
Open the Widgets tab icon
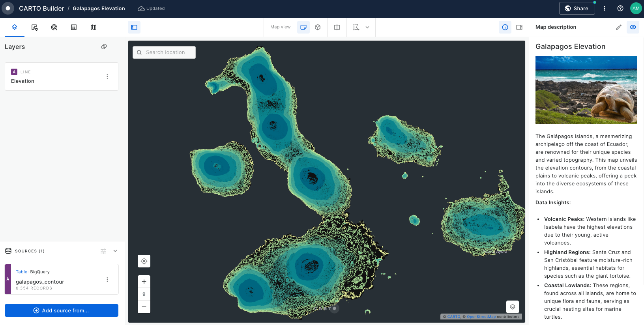coord(35,27)
